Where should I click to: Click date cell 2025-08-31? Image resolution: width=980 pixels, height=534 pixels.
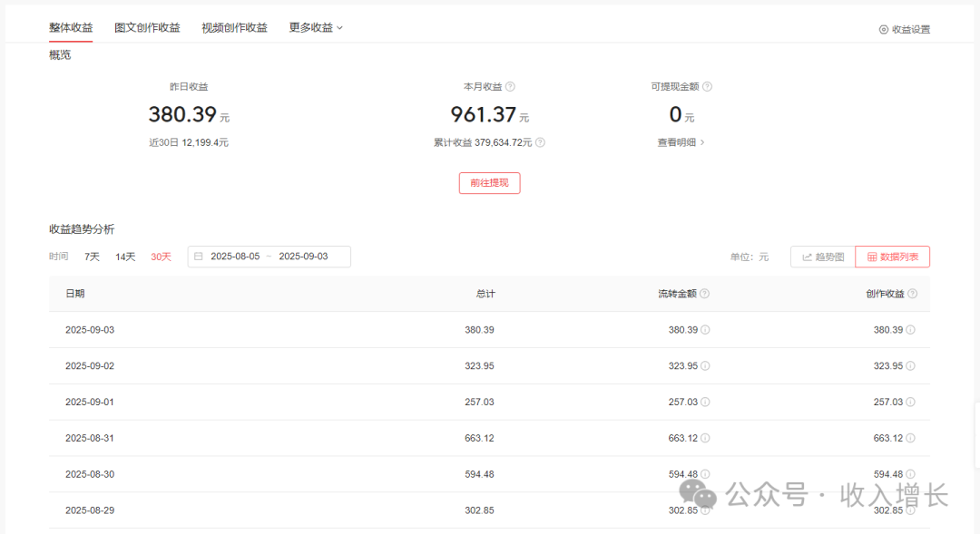coord(90,439)
